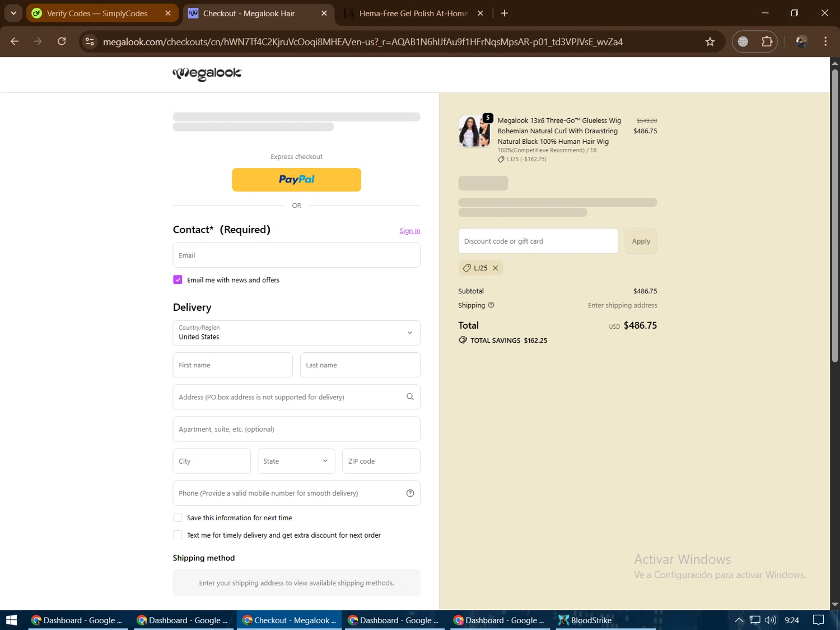Bookmark this page with the star icon
This screenshot has width=840, height=630.
click(710, 41)
